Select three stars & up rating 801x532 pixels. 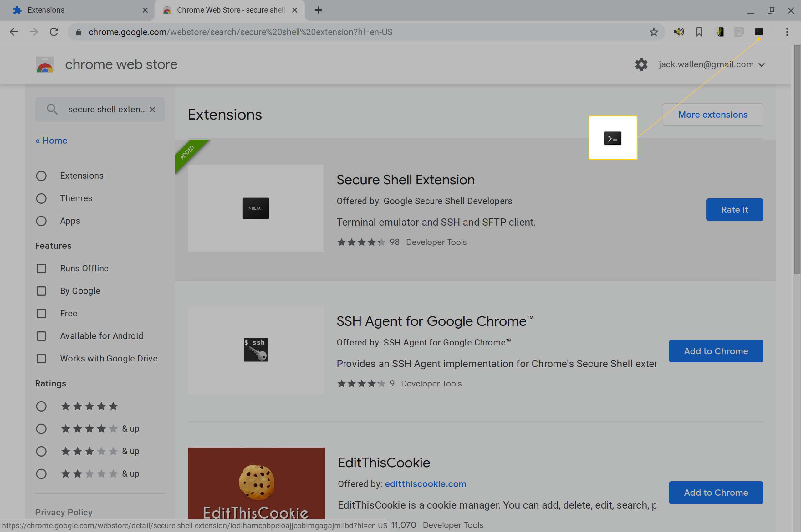(41, 451)
